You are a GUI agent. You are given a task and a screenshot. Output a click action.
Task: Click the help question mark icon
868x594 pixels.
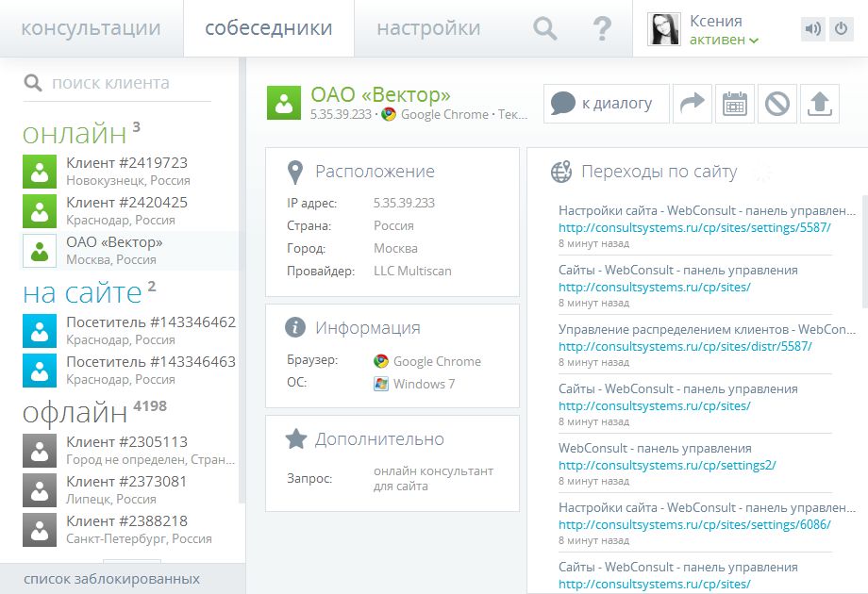602,28
